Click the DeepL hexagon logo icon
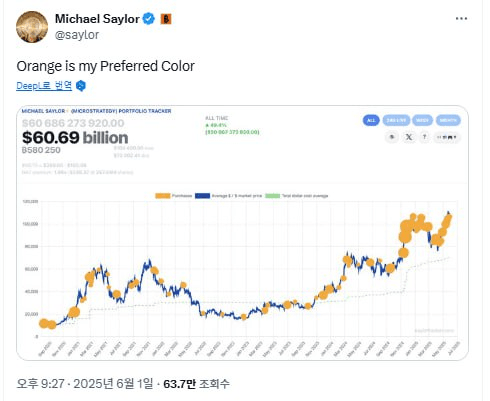 (81, 86)
